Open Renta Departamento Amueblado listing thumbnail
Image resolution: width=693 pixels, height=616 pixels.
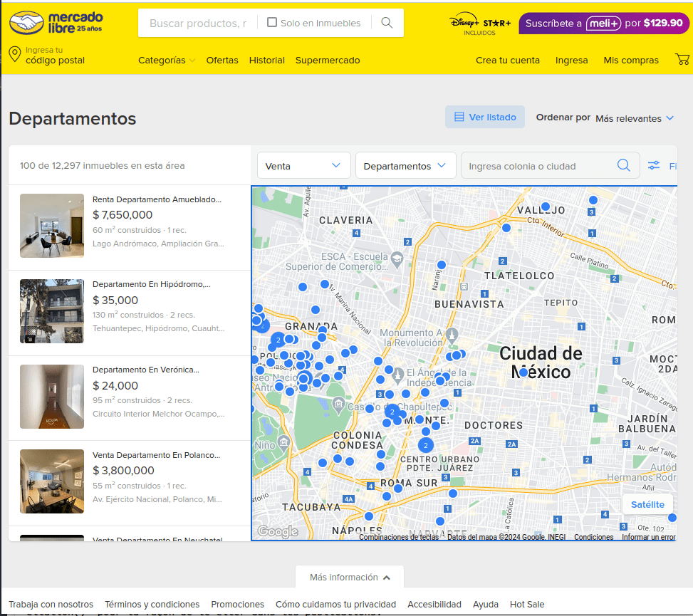pos(52,225)
